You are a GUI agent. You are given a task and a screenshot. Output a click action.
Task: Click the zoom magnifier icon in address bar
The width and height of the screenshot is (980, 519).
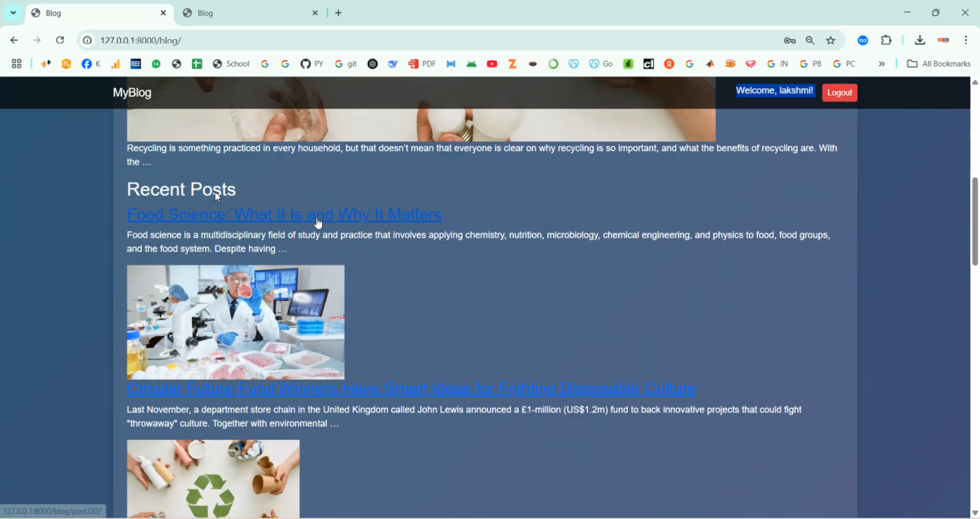pos(810,41)
